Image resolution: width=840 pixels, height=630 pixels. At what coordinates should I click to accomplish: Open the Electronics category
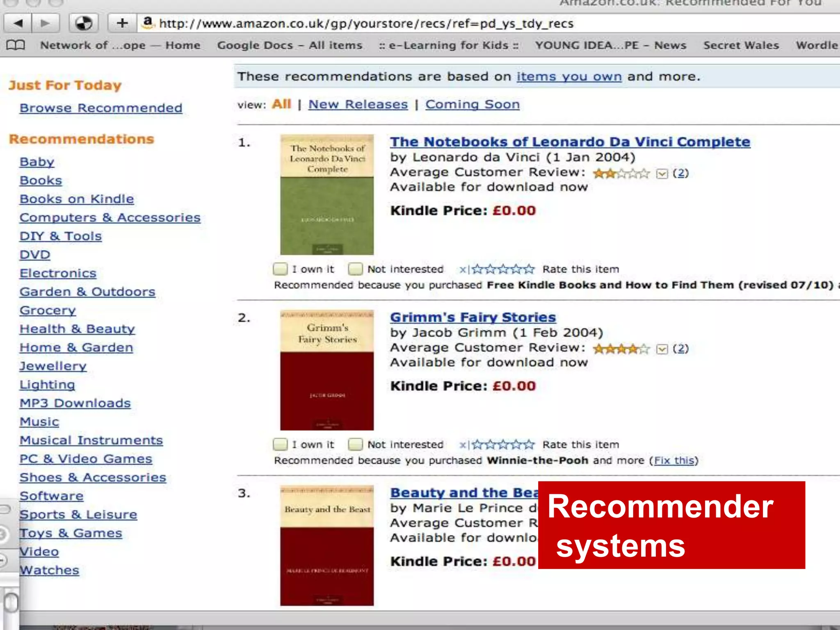tap(58, 273)
